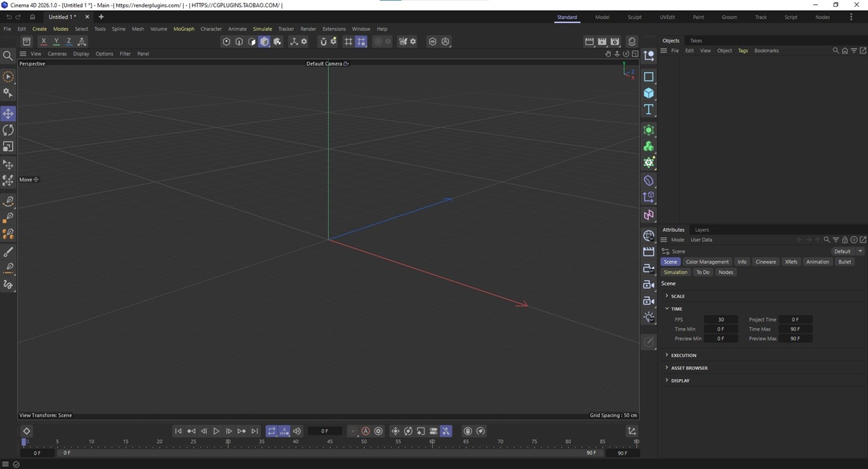
Task: Click the Cloner MoGraph green icon
Action: [x=649, y=146]
